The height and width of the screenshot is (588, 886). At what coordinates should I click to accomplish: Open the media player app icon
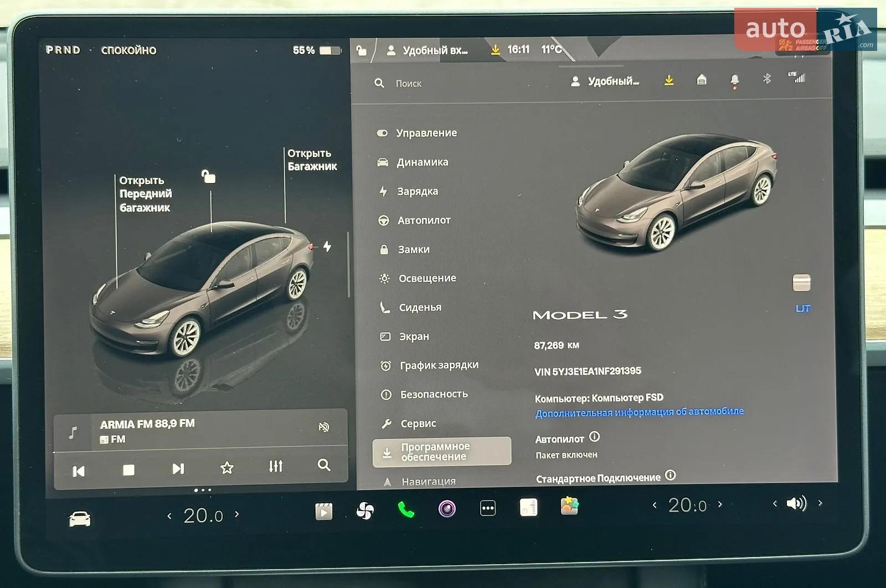324,511
